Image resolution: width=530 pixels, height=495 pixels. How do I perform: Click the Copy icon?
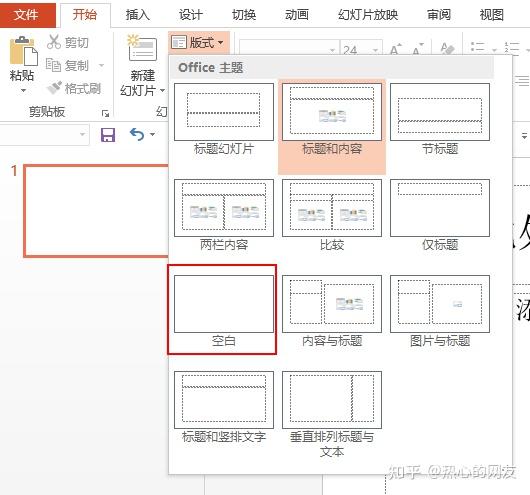point(53,65)
